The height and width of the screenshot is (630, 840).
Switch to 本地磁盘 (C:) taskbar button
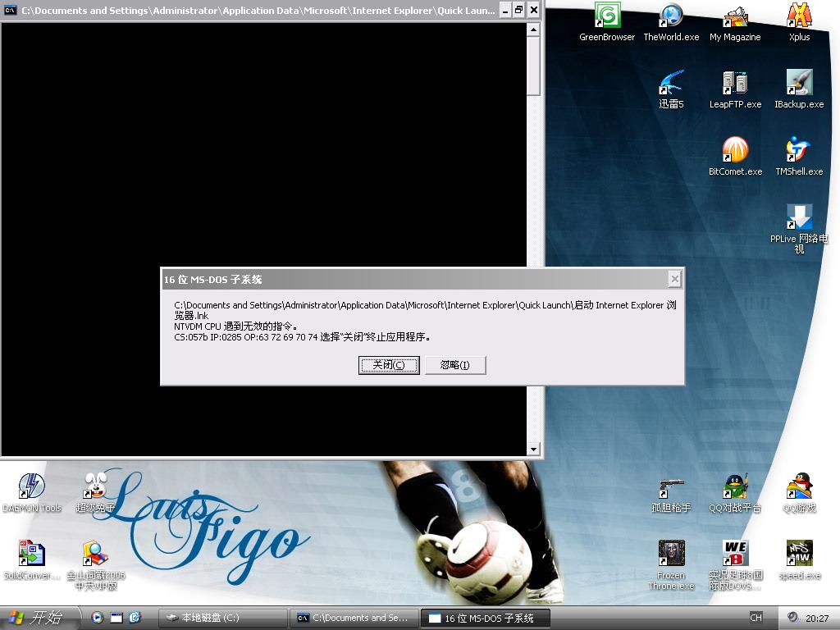tap(223, 618)
